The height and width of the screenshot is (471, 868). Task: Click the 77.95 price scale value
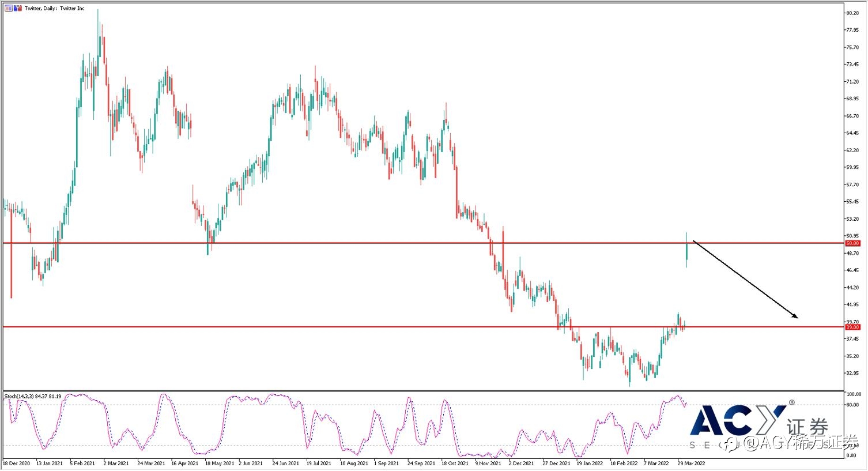[852, 30]
